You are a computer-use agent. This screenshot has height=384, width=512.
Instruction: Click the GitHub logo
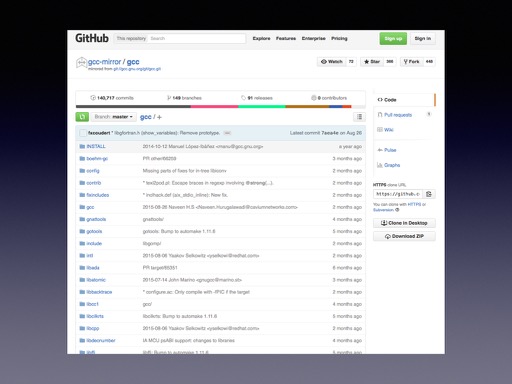(x=92, y=38)
